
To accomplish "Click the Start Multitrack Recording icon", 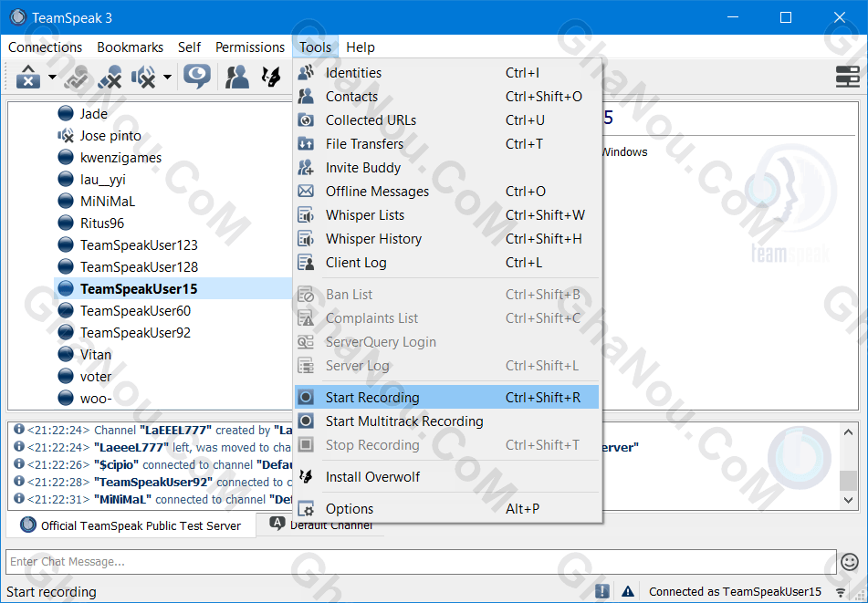I will click(306, 421).
